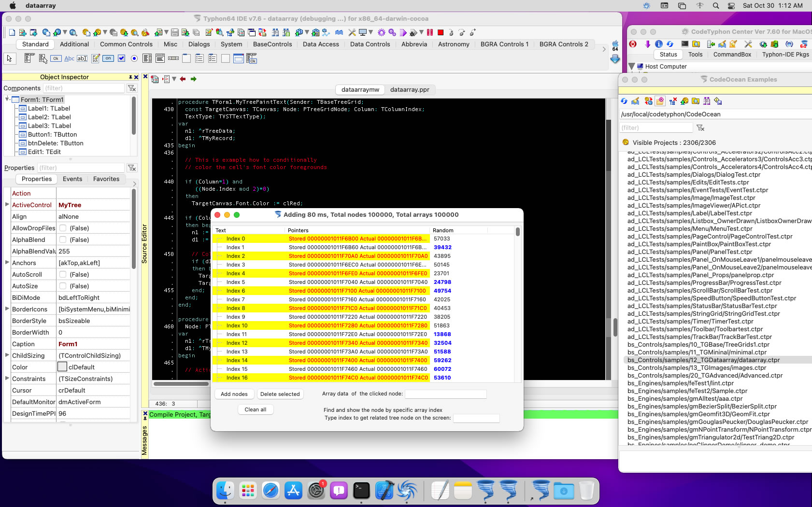Click terminal icon in CodeTyphon Center toolbar
The image size is (812, 507).
pos(685,44)
